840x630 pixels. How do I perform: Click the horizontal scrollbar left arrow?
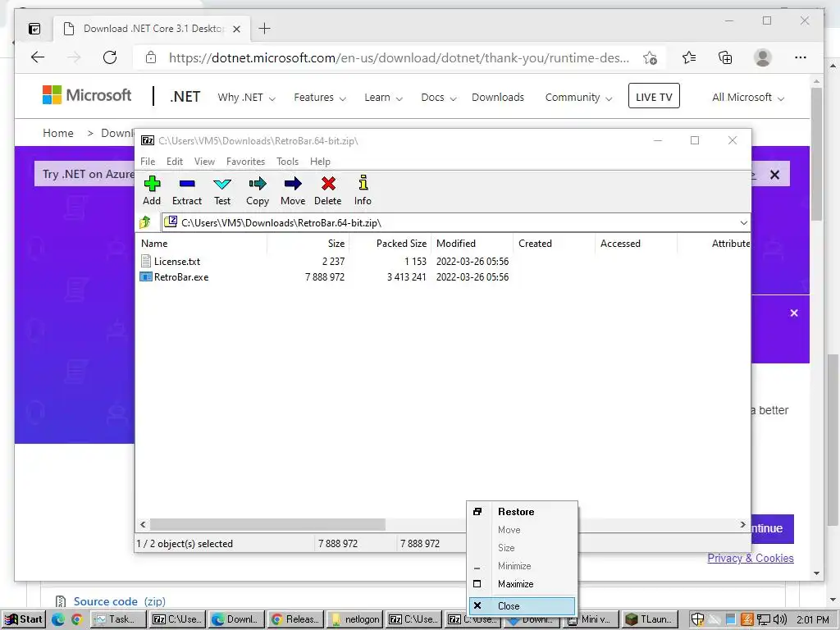[143, 524]
